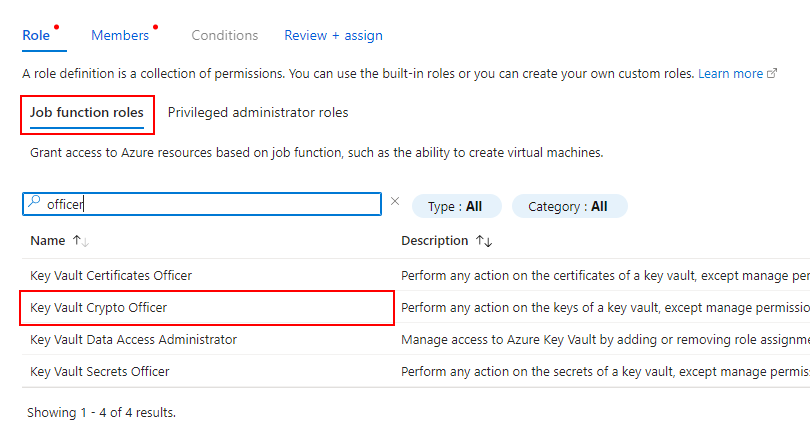
Task: Open the Learn more link
Action: [730, 74]
